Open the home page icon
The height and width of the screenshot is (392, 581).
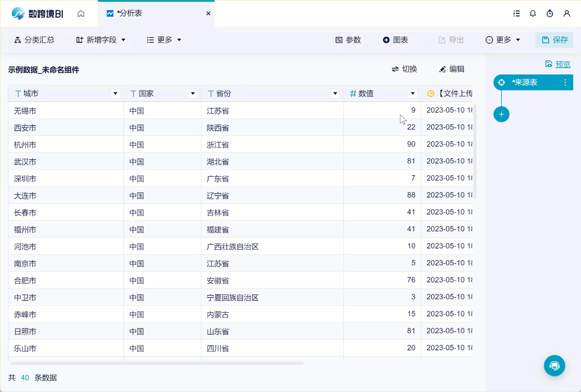[x=81, y=14]
